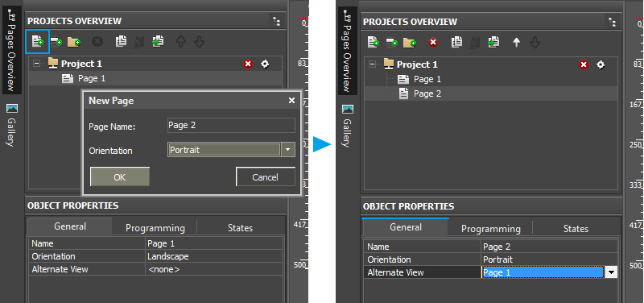Delete Project 1 with red X, left panel
Image resolution: width=644 pixels, height=303 pixels.
[248, 64]
